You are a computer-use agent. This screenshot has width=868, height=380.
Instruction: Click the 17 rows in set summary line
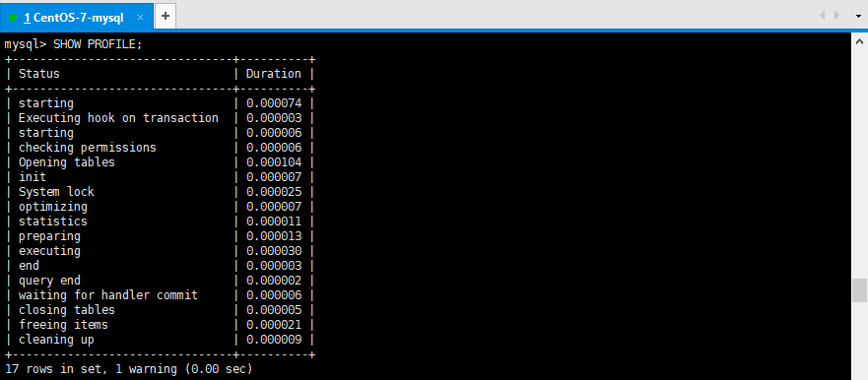[x=128, y=368]
